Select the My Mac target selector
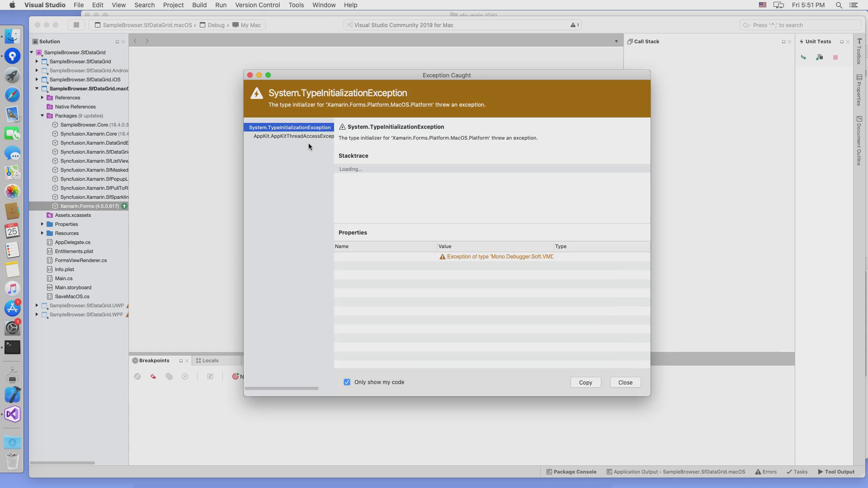This screenshot has height=488, width=868. pyautogui.click(x=246, y=25)
